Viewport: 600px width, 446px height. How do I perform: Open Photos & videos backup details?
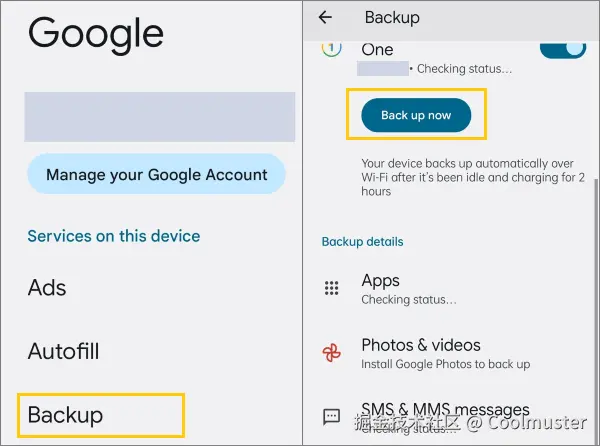[452, 353]
